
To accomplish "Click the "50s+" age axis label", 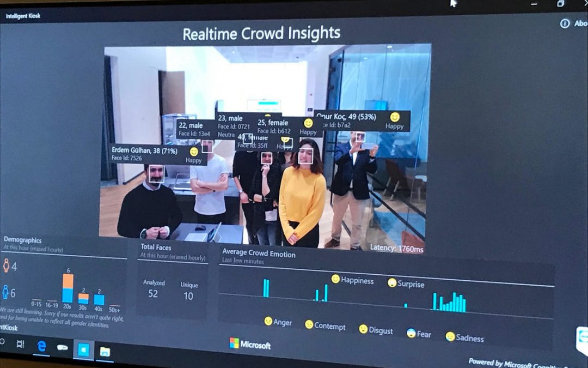I will click(x=114, y=310).
